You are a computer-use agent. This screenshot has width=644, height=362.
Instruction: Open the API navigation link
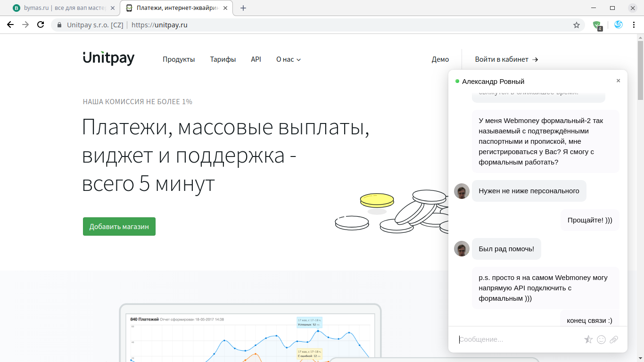pos(256,59)
